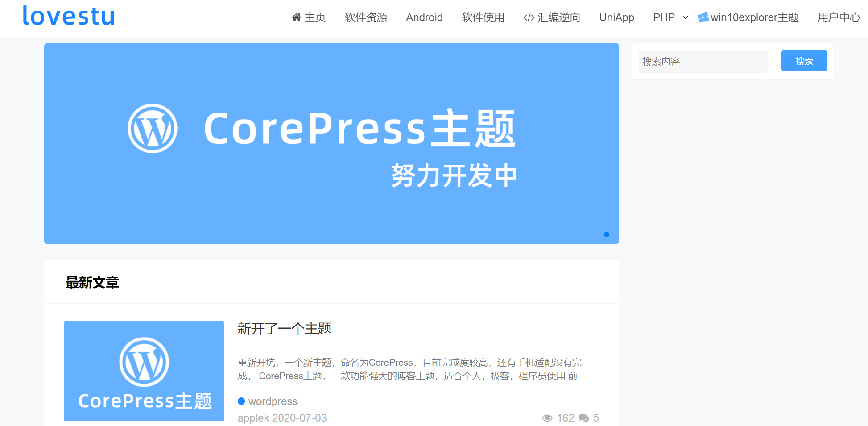Click the home icon beside 主页
The image size is (868, 426).
click(296, 17)
